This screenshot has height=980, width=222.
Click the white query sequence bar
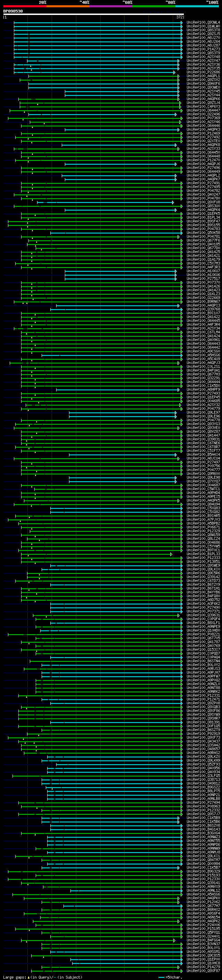click(93, 15)
